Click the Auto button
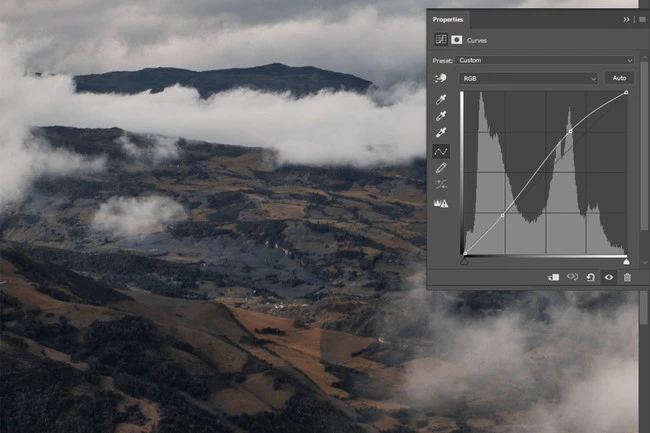This screenshot has width=650, height=433. [619, 78]
